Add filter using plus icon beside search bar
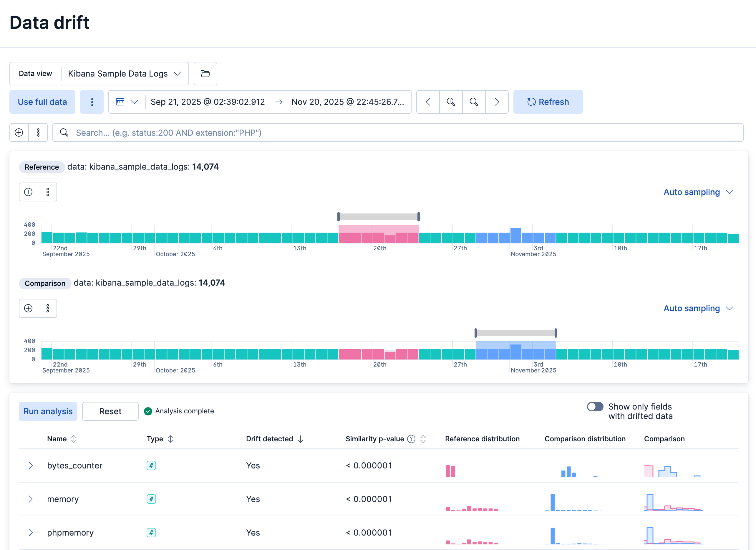Viewport: 756px width, 550px height. point(19,133)
